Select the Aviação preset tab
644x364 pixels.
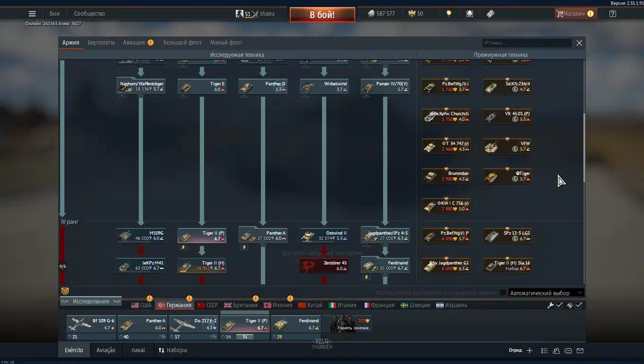106,350
